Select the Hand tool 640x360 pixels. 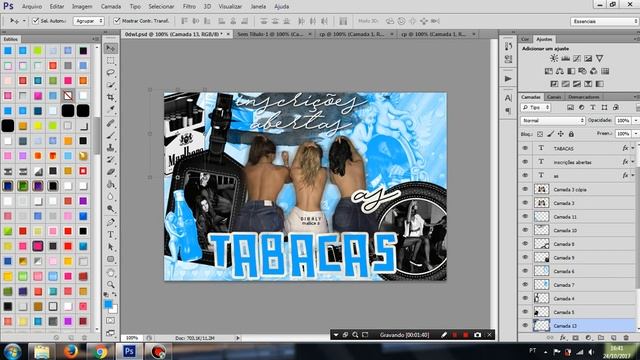click(110, 272)
